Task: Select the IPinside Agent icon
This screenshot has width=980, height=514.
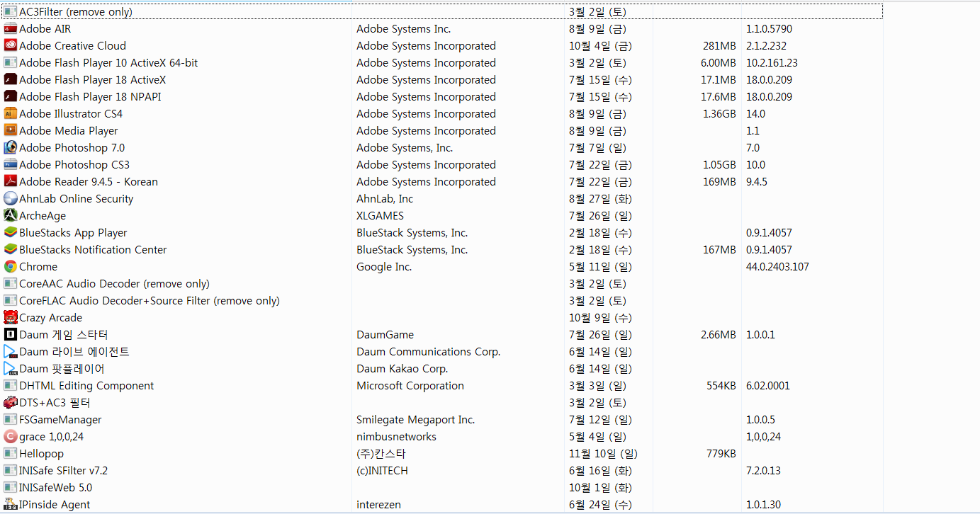Action: tap(10, 505)
